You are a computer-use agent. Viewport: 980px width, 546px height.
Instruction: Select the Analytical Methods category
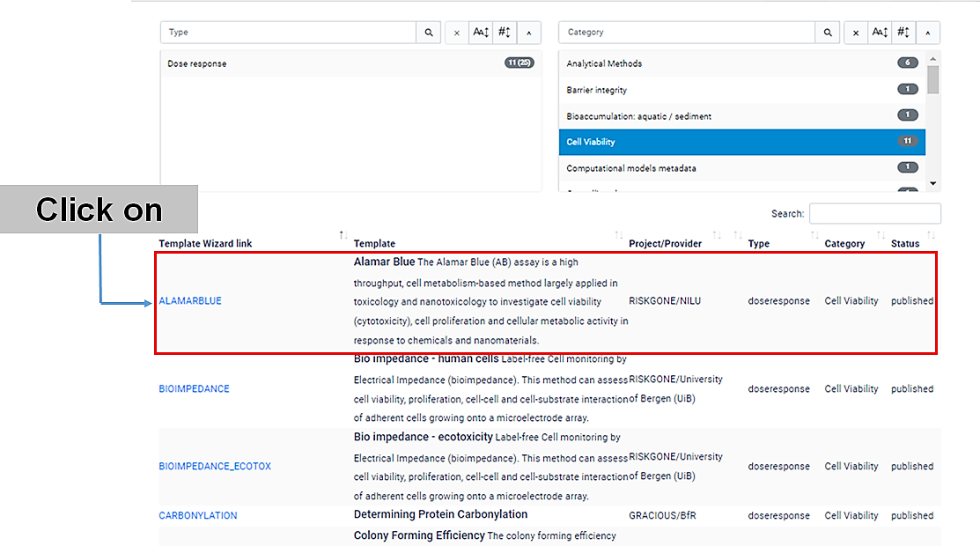click(x=604, y=63)
